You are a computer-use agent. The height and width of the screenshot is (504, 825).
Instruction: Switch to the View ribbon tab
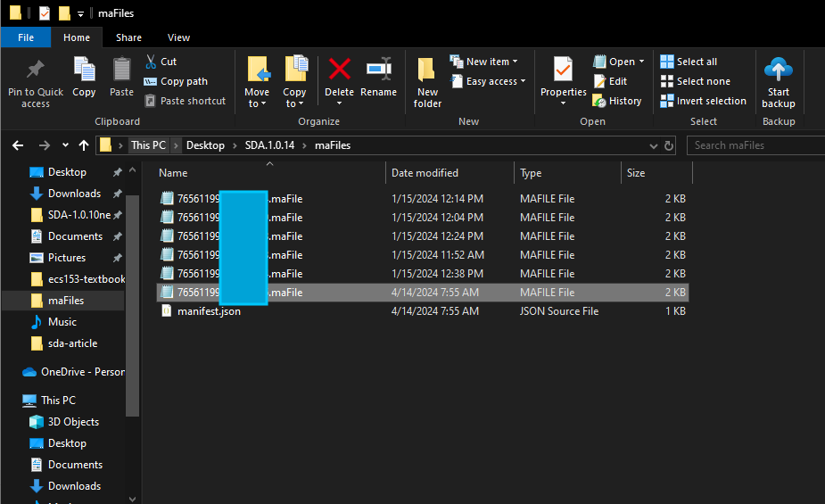(179, 37)
